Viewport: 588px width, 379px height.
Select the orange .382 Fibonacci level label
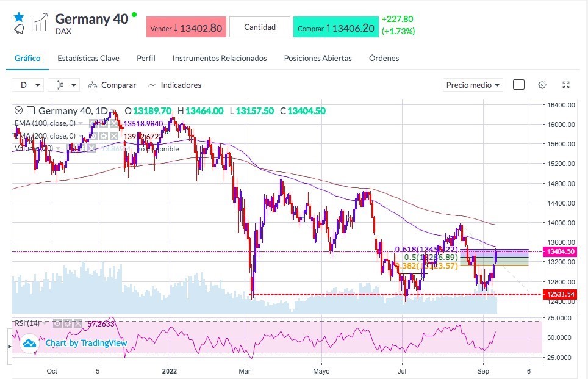(x=428, y=266)
